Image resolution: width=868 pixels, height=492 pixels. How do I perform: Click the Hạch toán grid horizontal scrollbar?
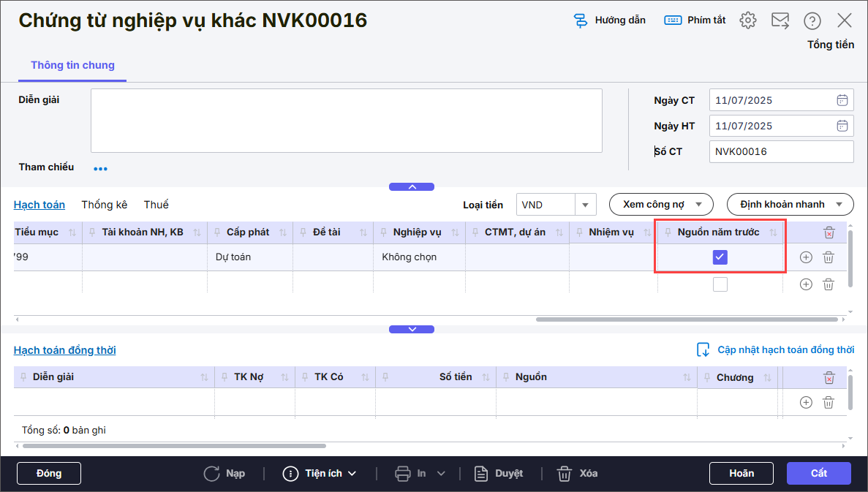(x=687, y=319)
